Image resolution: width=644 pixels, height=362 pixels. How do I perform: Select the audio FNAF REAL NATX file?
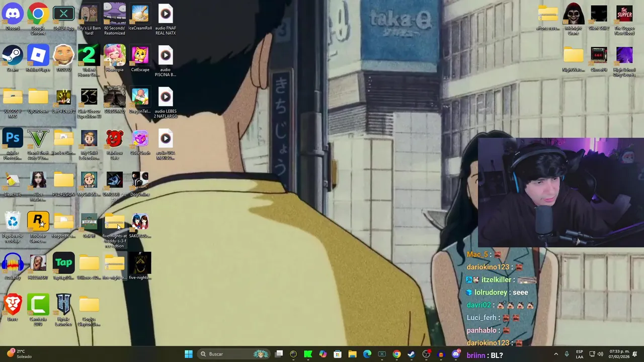(166, 20)
